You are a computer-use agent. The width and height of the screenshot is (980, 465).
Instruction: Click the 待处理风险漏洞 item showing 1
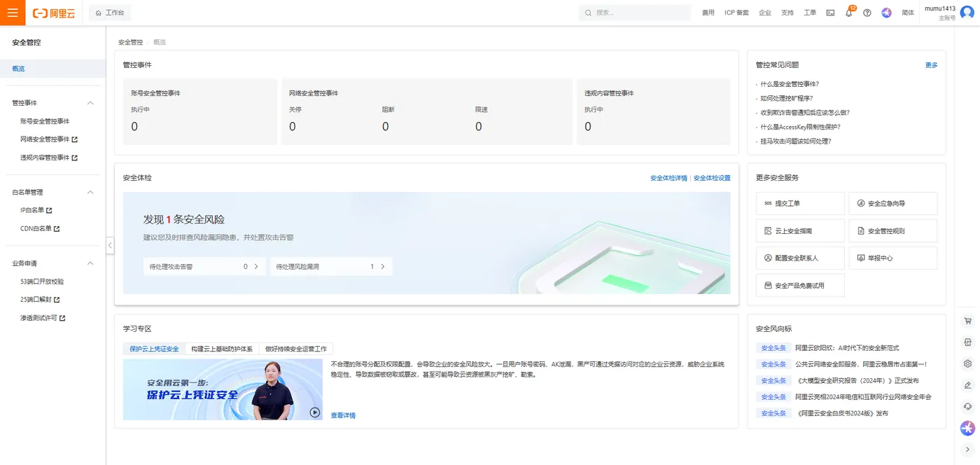tap(326, 266)
